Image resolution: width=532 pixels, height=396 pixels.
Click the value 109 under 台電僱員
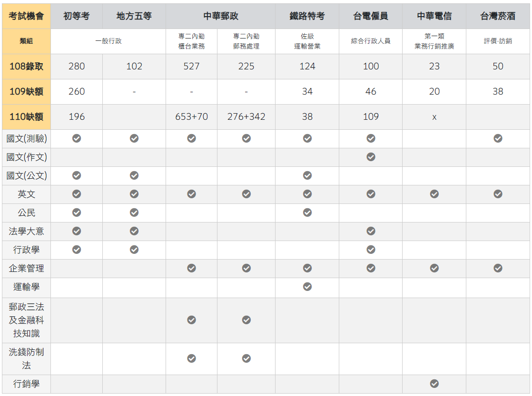point(371,117)
